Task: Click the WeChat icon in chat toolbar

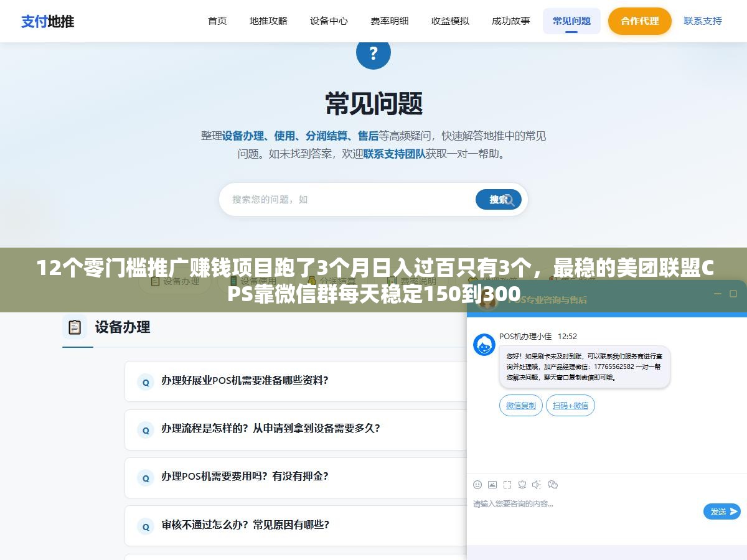Action: coord(552,484)
